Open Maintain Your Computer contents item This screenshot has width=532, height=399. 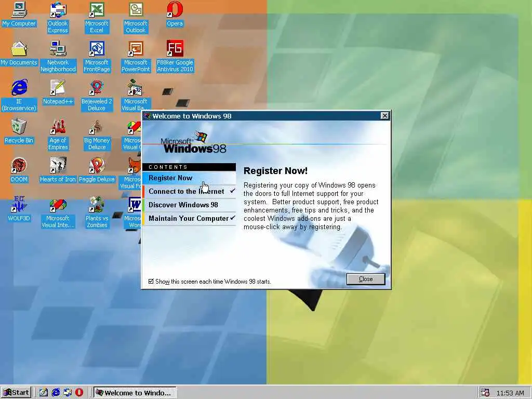189,219
